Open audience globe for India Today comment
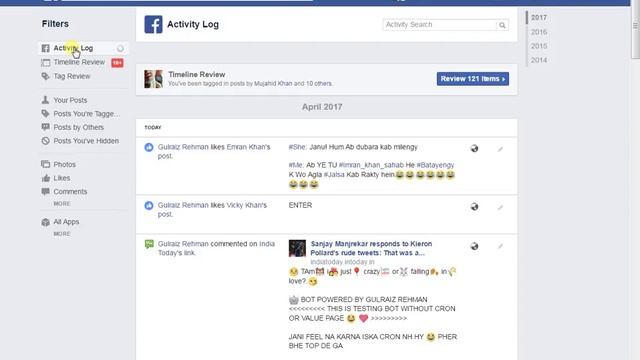This screenshot has width=640, height=360. 474,246
